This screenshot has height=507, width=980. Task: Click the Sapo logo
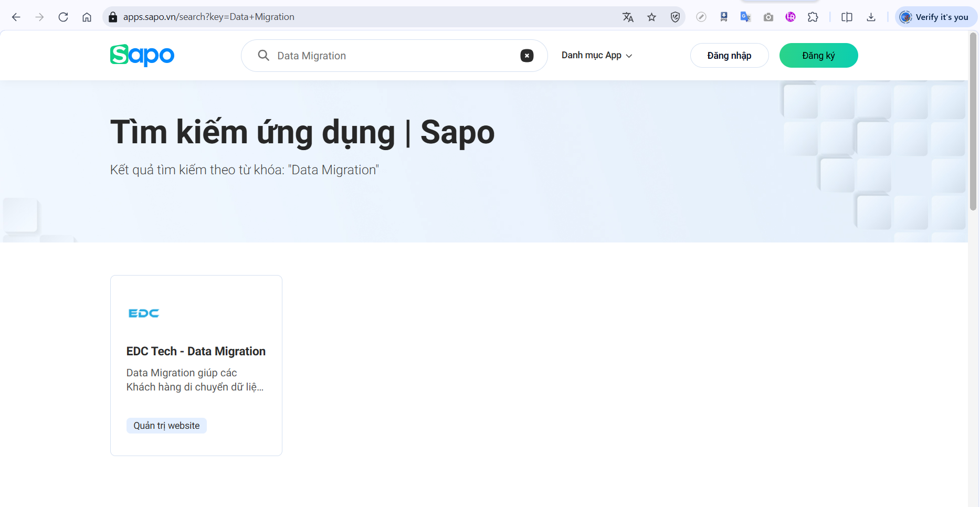pos(142,55)
